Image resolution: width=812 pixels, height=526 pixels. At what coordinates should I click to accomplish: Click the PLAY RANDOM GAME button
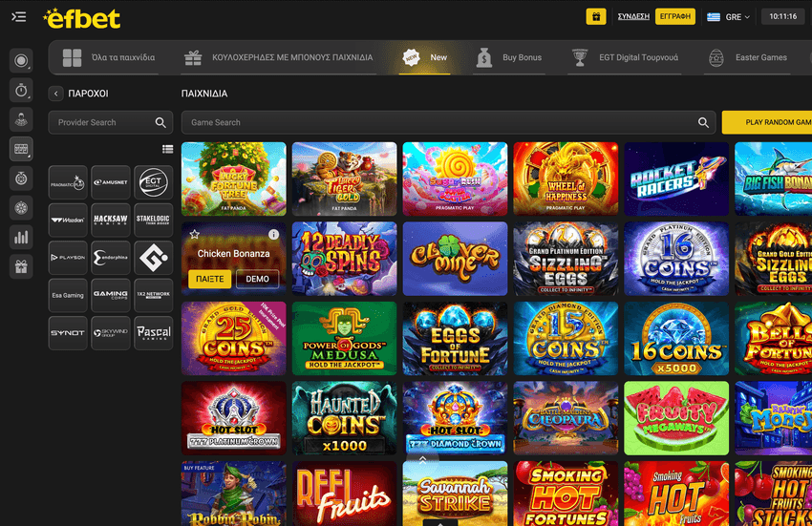point(767,123)
